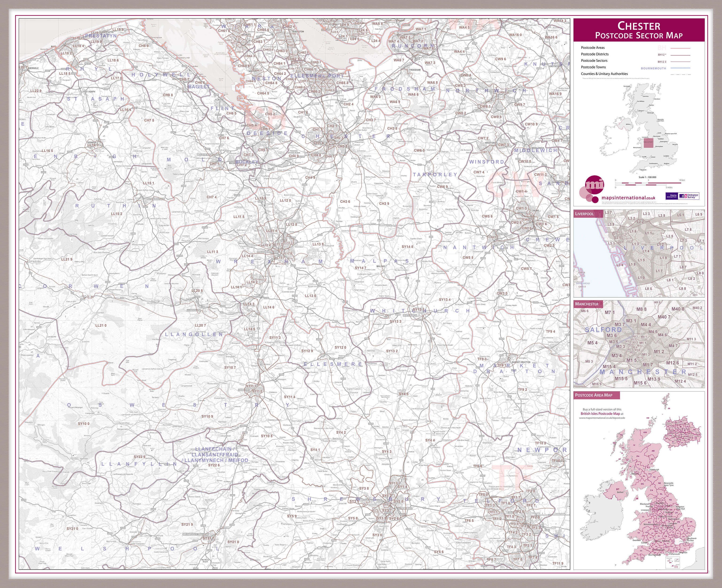Click sector label 'LL15 2'
This screenshot has width=722, height=588.
(116, 214)
